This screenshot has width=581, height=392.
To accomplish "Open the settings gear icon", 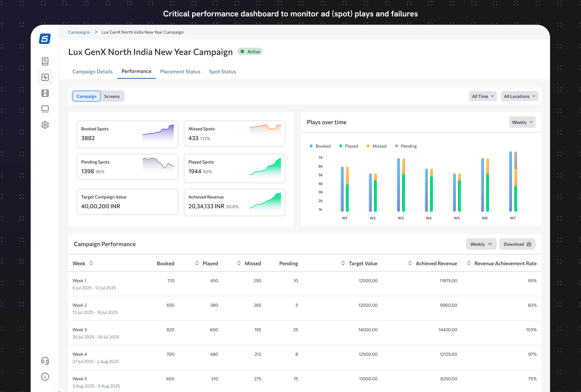I will pos(45,125).
